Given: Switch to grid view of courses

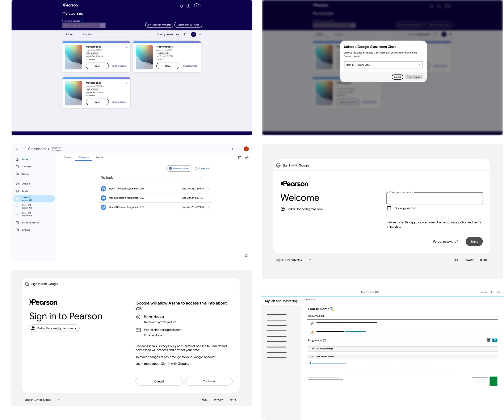Looking at the screenshot, I should click(x=193, y=34).
